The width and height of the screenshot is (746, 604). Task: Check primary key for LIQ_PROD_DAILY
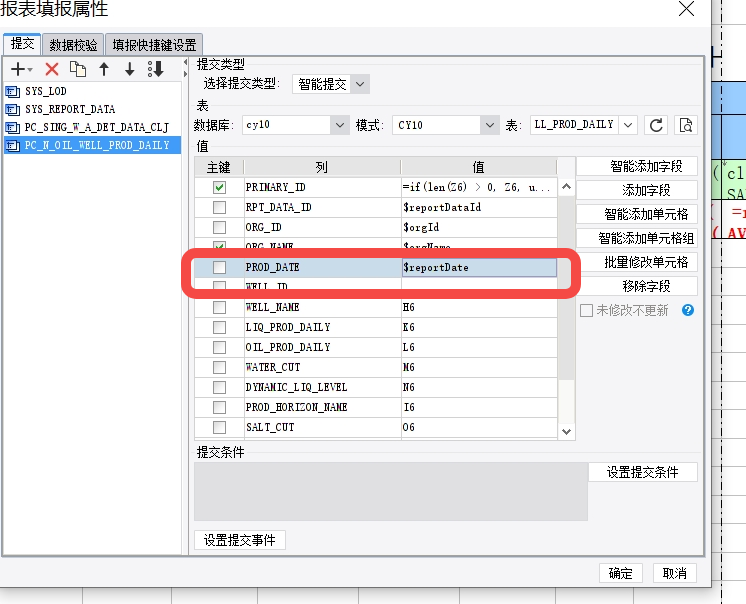[x=219, y=327]
